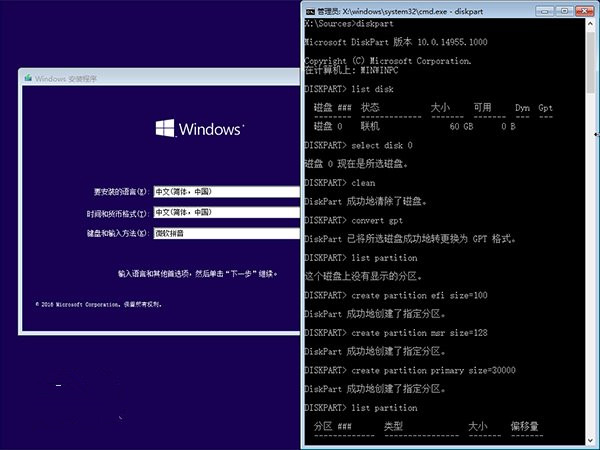Click the cmd.exe icon in title bar
Viewport: 600px width, 450px height.
pos(310,11)
